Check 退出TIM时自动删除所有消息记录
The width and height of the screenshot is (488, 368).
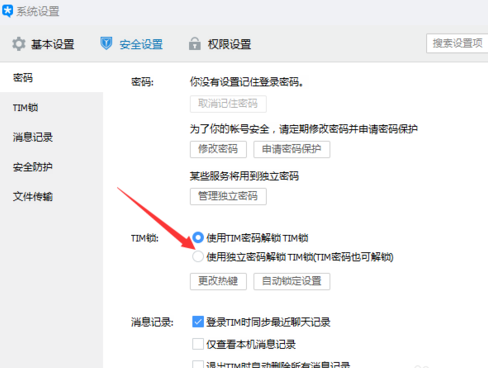coord(198,364)
